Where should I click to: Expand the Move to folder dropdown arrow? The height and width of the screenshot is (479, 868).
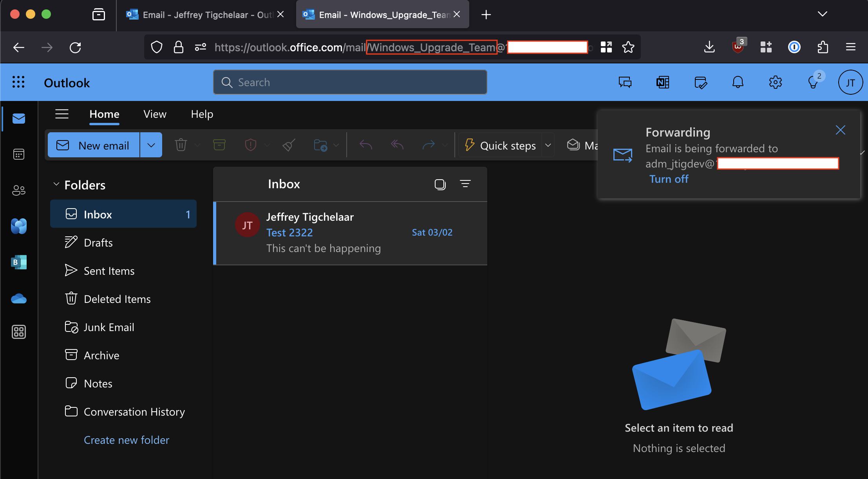[336, 145]
